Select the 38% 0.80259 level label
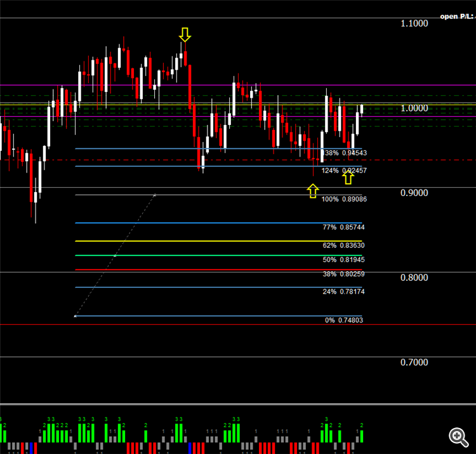Screen dimensions: 476x454 (x=343, y=274)
